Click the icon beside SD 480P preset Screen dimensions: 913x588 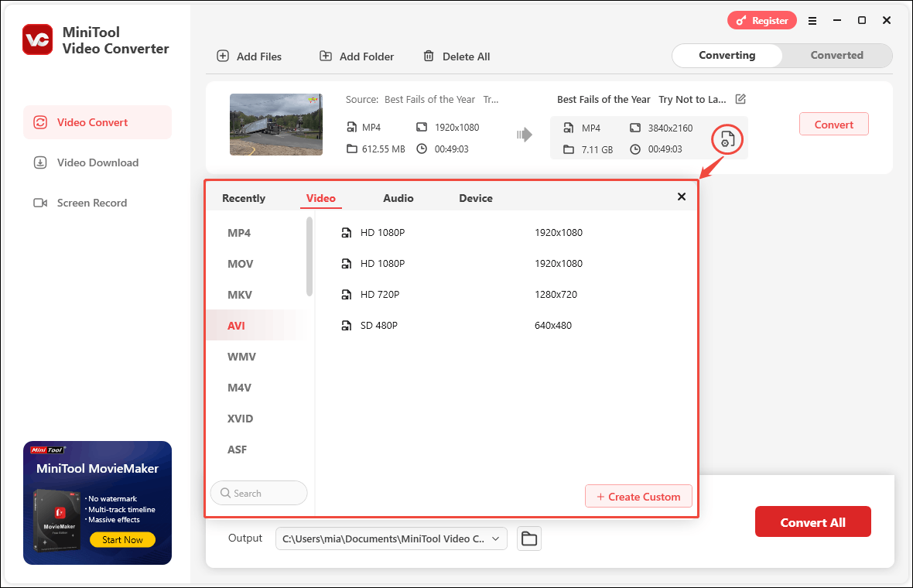[347, 325]
